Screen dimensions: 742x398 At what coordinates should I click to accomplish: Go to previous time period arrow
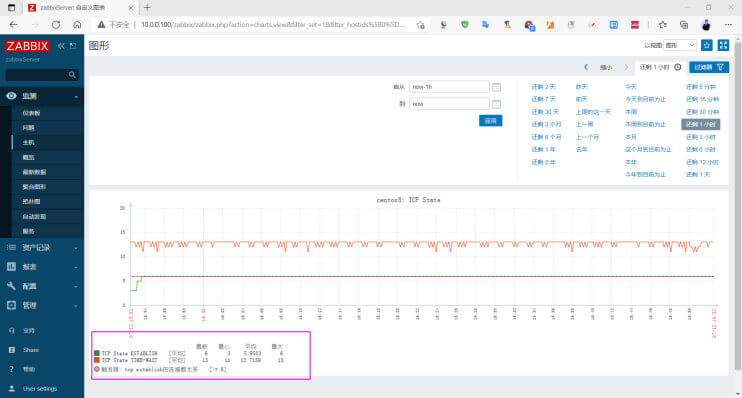click(586, 67)
